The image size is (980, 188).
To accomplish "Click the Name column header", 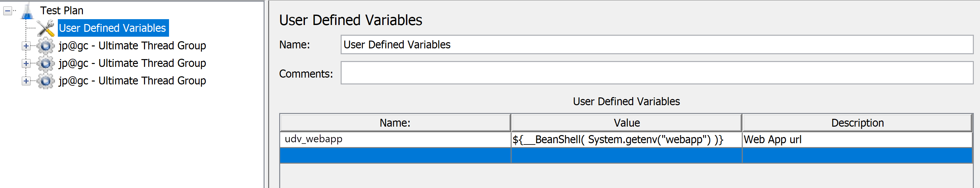I will 395,123.
